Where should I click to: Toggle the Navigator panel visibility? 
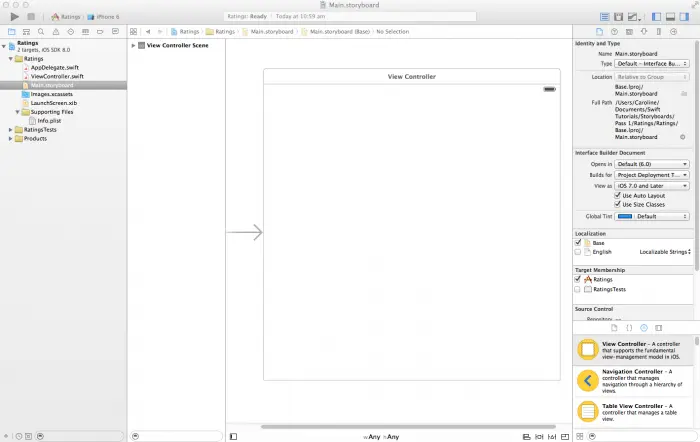[x=656, y=17]
